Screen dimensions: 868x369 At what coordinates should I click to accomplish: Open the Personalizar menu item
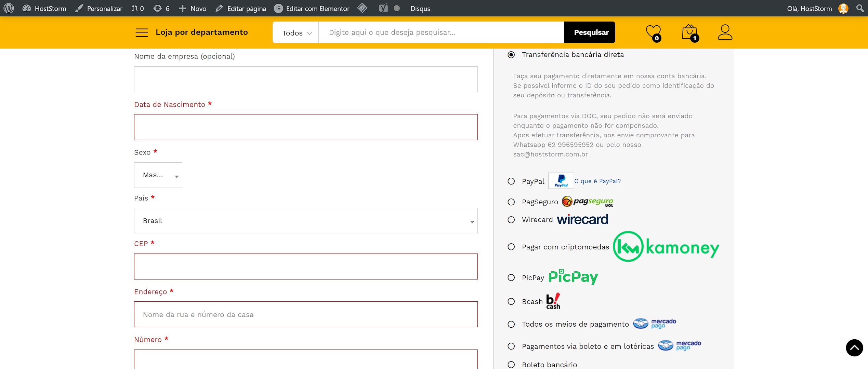(99, 8)
